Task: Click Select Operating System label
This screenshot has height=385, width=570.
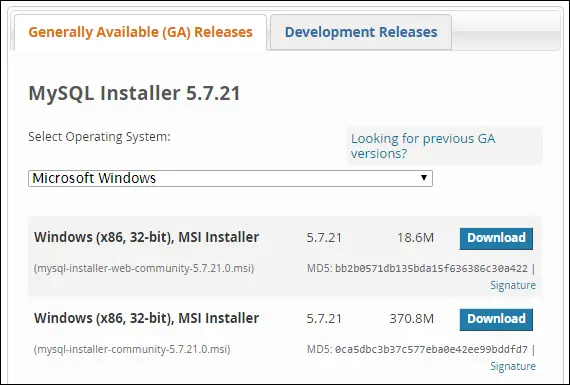Action: (x=99, y=137)
